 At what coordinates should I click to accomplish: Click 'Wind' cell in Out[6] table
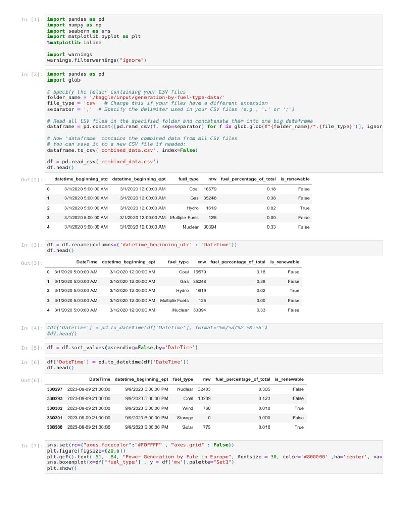coord(188,408)
